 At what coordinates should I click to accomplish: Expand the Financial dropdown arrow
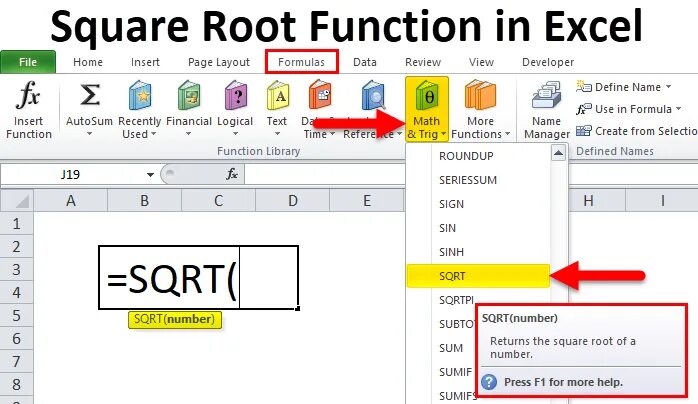189,134
